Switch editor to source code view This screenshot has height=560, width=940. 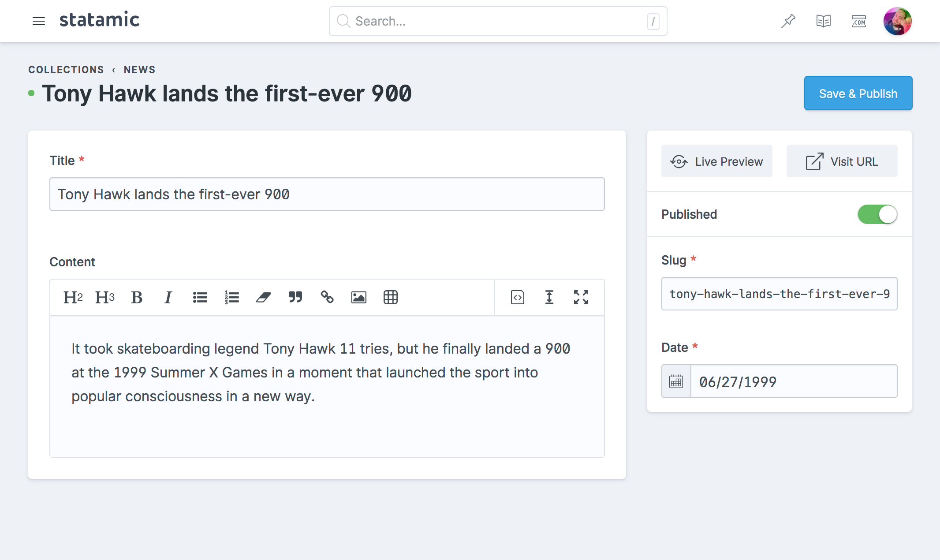[x=517, y=297]
